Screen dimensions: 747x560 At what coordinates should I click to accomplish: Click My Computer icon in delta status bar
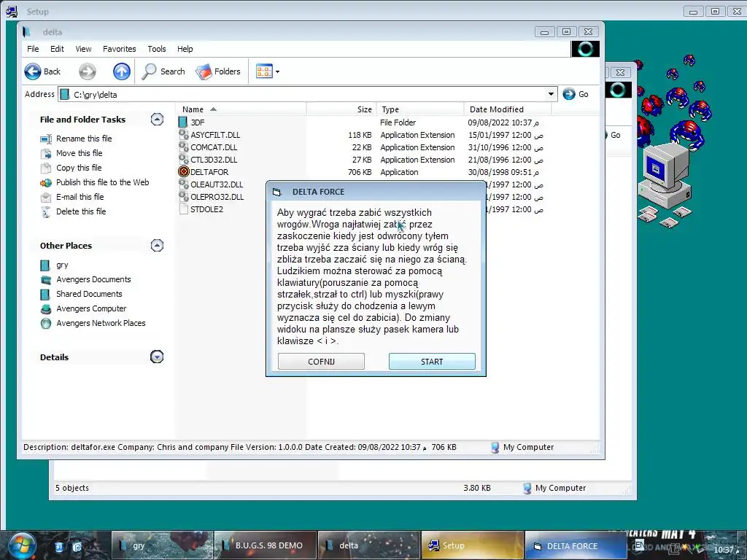(495, 447)
